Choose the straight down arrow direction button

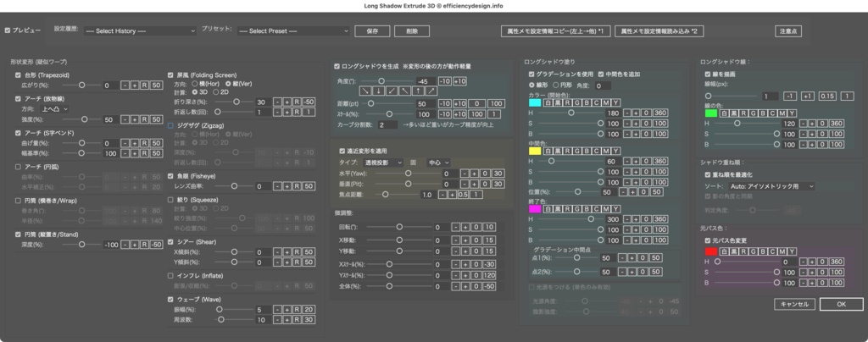(x=378, y=91)
